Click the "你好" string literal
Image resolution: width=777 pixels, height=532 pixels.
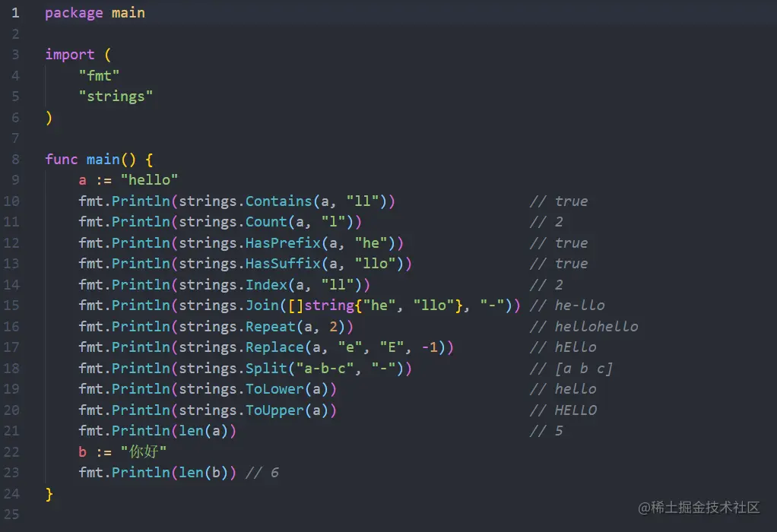(144, 451)
